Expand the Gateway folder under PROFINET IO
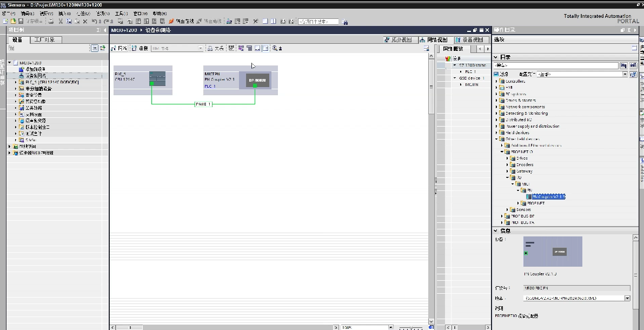 coord(507,171)
